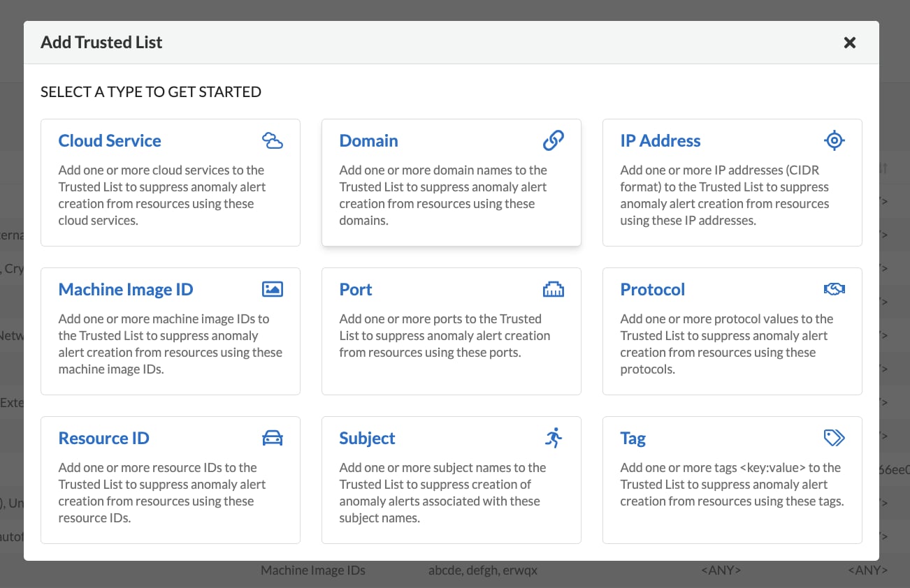Click the ethernet port icon on Port card
This screenshot has width=910, height=588.
[553, 289]
